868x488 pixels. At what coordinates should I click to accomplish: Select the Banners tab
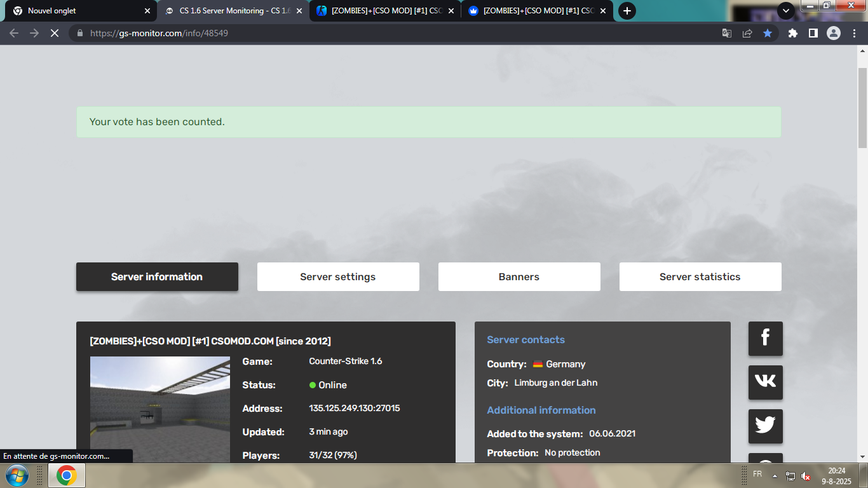519,277
